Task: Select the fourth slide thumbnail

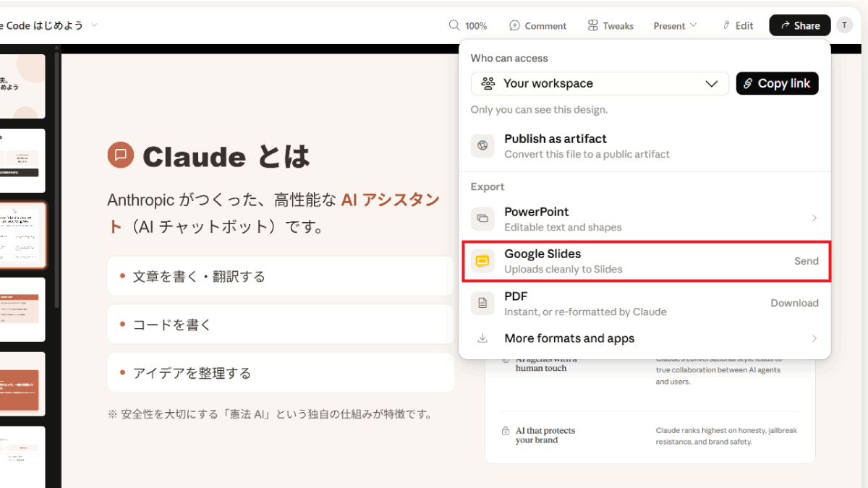Action: (x=22, y=309)
